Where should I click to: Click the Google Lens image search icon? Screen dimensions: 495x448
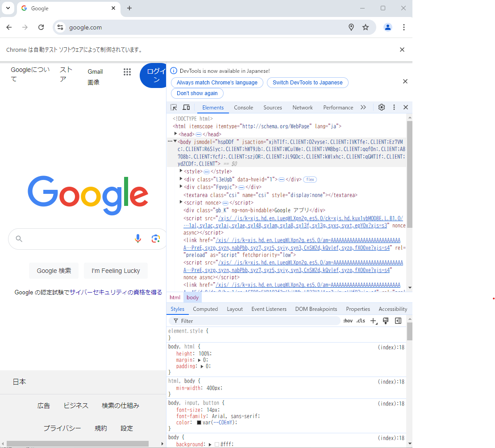(x=155, y=239)
